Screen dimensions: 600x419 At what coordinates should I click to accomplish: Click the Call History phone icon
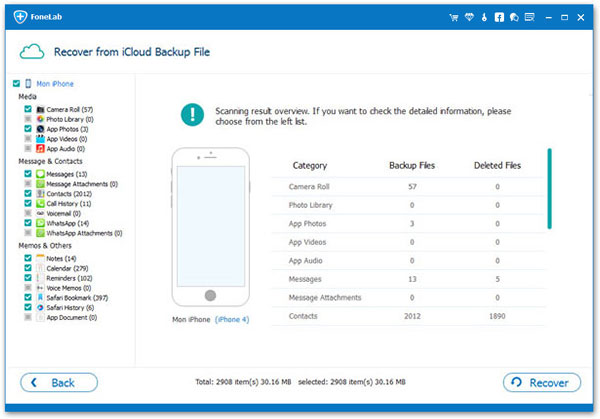[40, 204]
